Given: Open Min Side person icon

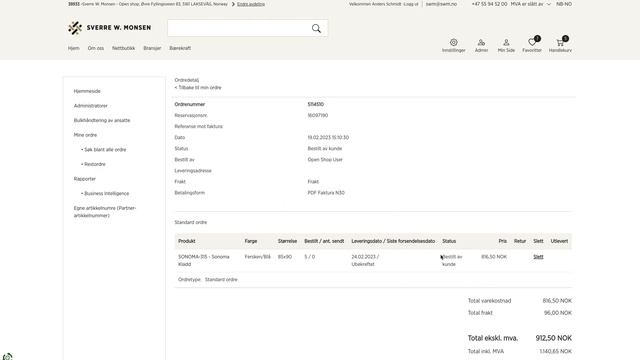Looking at the screenshot, I should point(506,42).
